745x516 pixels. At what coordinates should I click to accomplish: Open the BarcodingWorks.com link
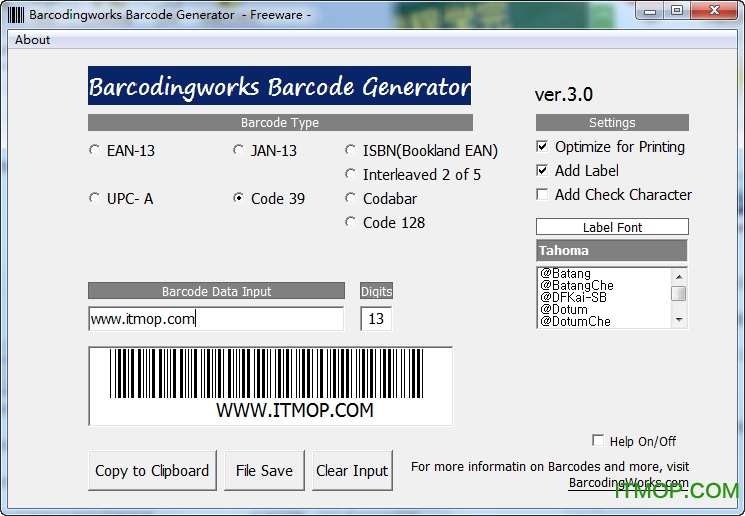click(x=629, y=483)
